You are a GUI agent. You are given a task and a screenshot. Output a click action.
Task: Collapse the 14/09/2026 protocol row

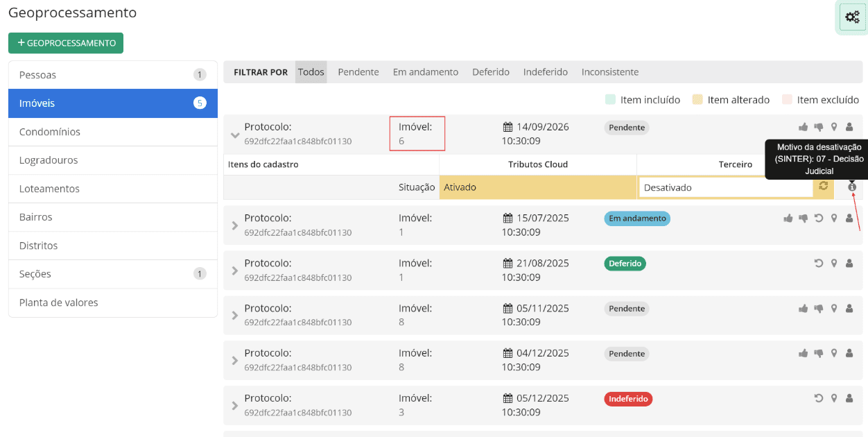[x=235, y=135]
